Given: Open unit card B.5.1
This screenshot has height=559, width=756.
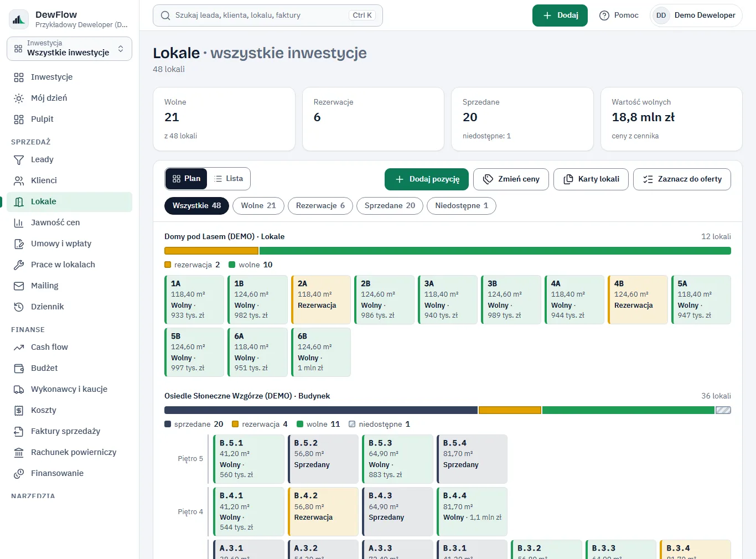Looking at the screenshot, I should pos(248,459).
